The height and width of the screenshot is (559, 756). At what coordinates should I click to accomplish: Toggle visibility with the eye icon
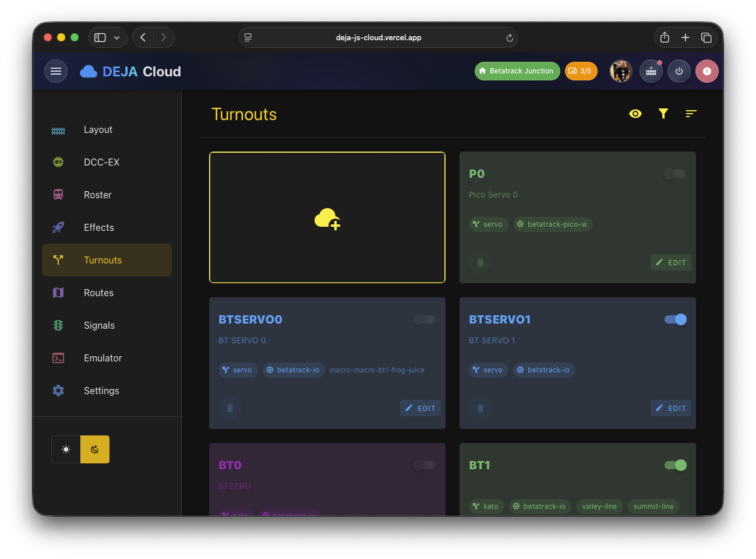pyautogui.click(x=635, y=114)
